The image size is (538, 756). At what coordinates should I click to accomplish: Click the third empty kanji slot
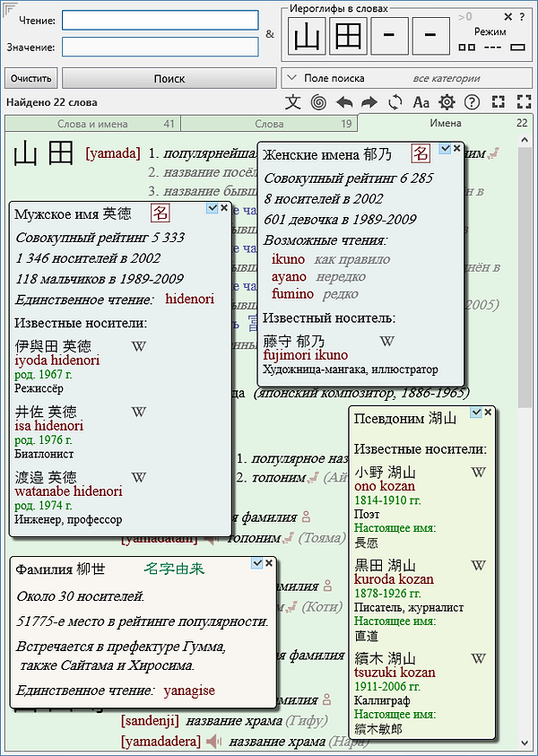(x=390, y=35)
